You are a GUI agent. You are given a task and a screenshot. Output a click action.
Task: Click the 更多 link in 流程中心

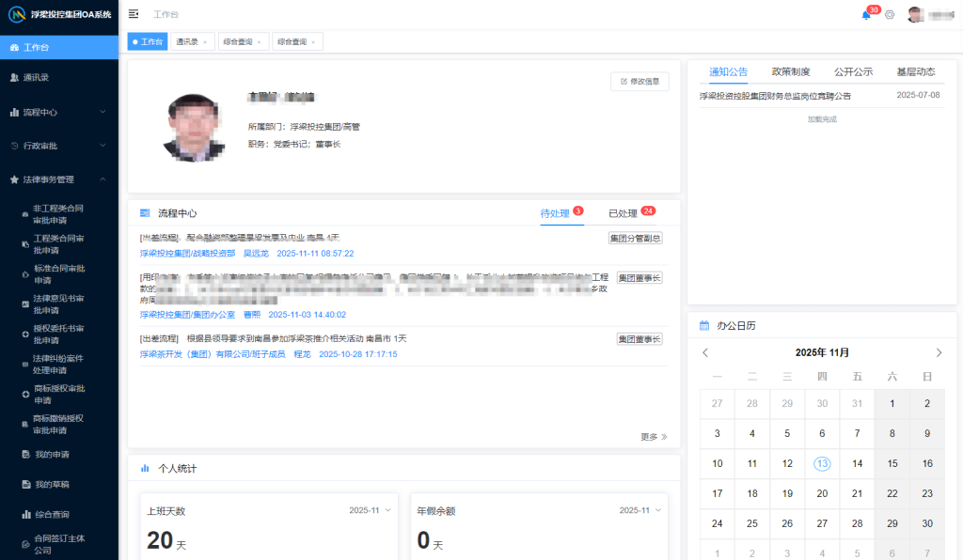[x=653, y=437]
